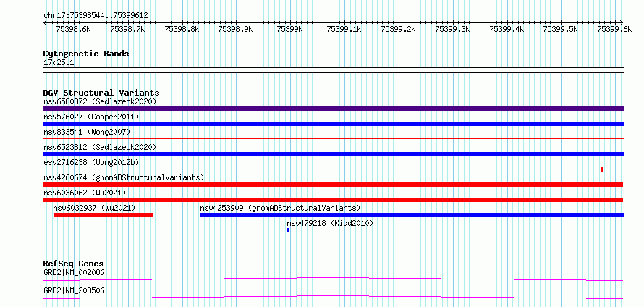The image size is (644, 307).
Task: Select the nsv6036062 (Wu2021) label
Action: [x=85, y=193]
